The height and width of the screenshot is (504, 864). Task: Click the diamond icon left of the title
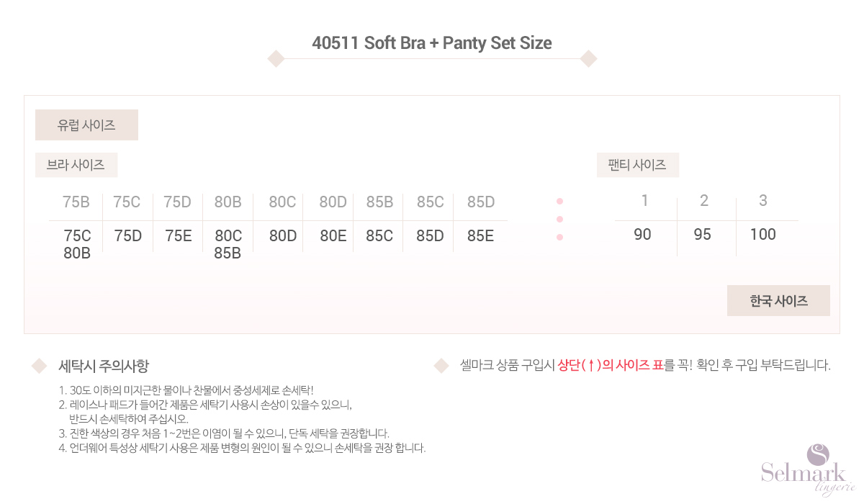(x=276, y=58)
